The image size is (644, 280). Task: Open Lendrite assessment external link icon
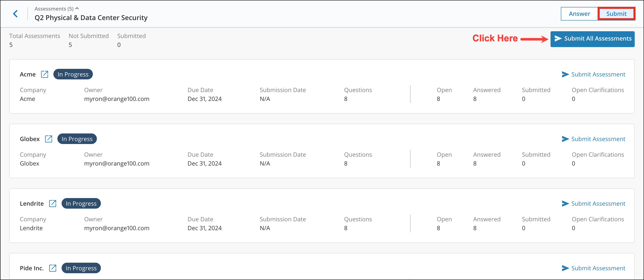tap(53, 203)
